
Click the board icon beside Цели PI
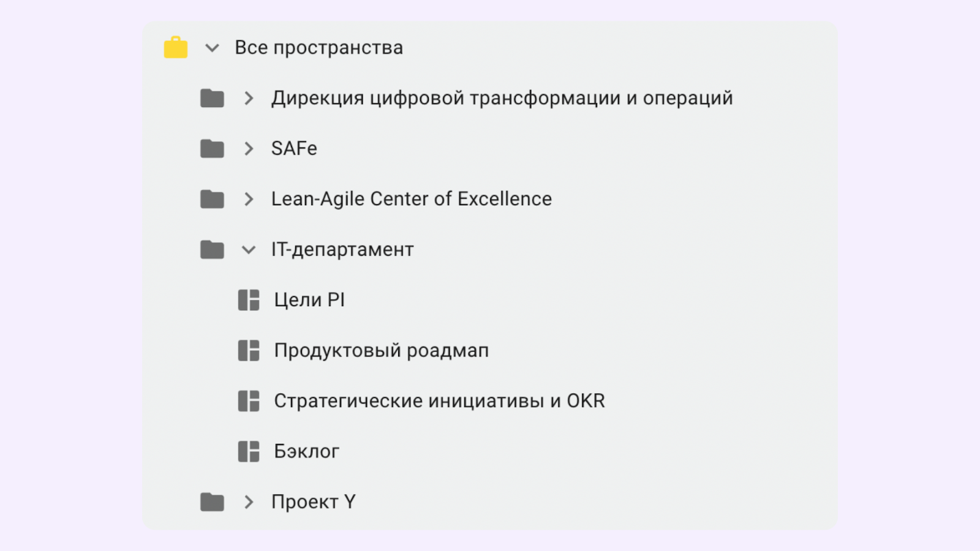248,299
